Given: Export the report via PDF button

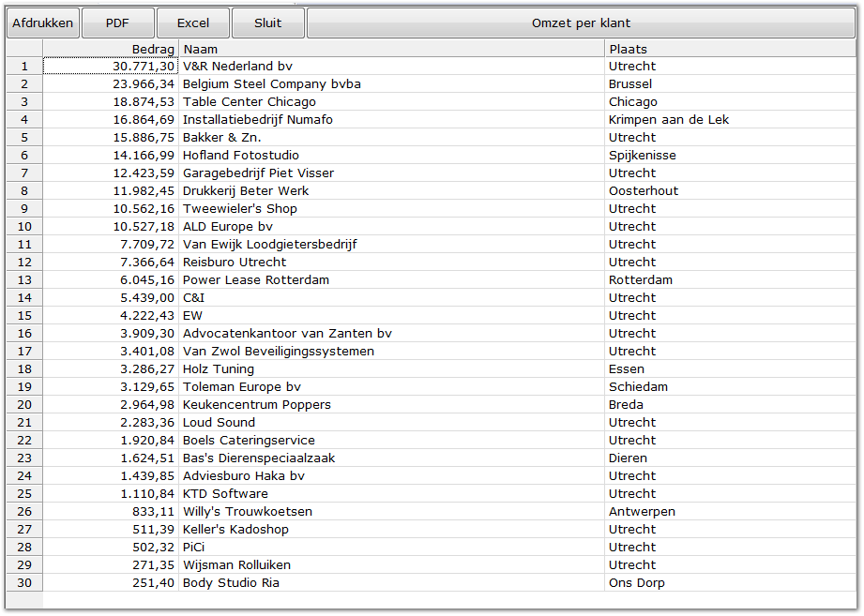Looking at the screenshot, I should pyautogui.click(x=117, y=23).
